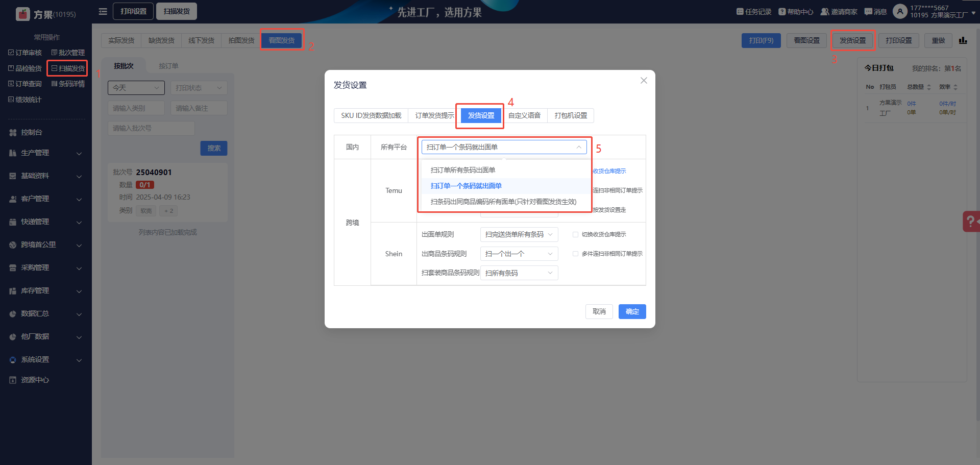Viewport: 980px width, 465px height.
Task: Click the 品检验货 shortcut icon
Action: (x=11, y=68)
